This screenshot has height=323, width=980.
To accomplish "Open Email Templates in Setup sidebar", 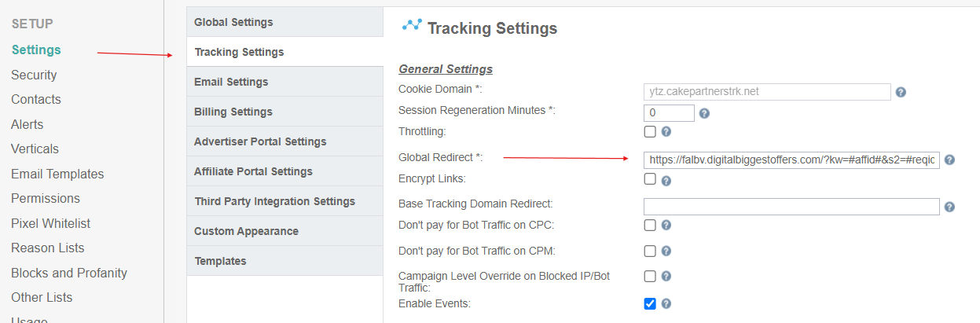I will [57, 174].
